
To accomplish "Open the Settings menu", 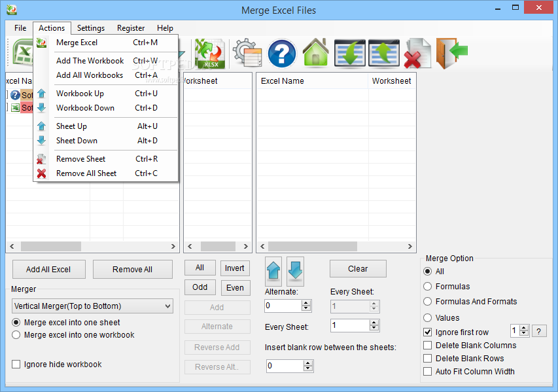I will 91,28.
